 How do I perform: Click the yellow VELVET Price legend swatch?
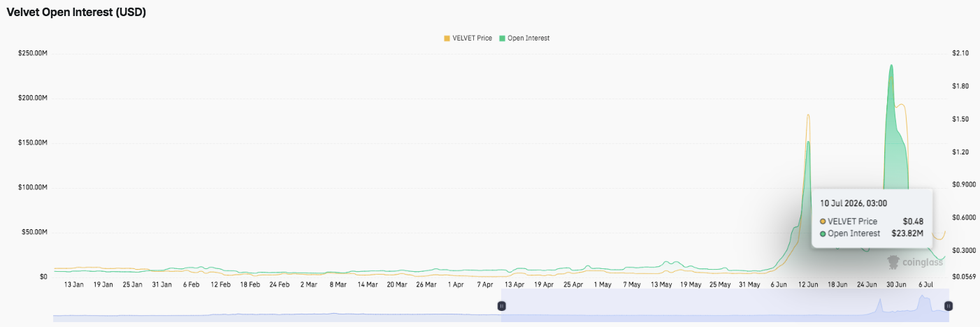pyautogui.click(x=447, y=38)
